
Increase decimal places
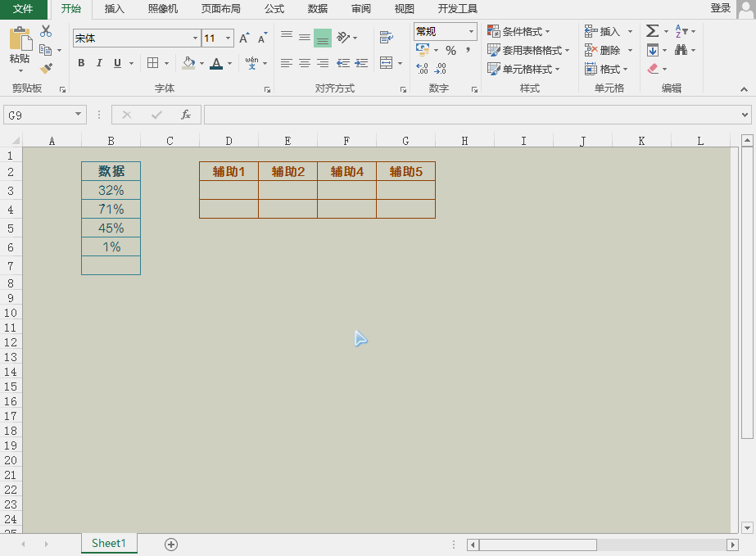click(422, 69)
